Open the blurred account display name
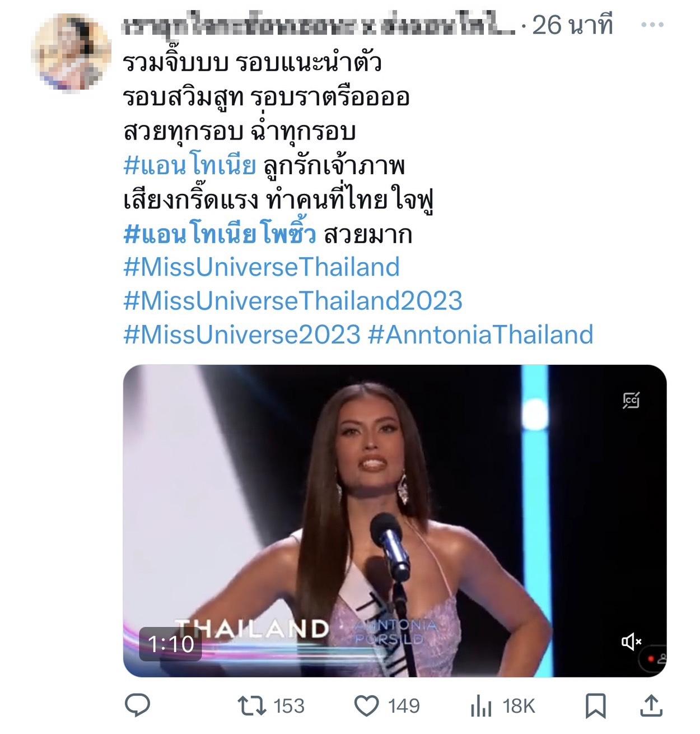The image size is (700, 734). coord(319,26)
